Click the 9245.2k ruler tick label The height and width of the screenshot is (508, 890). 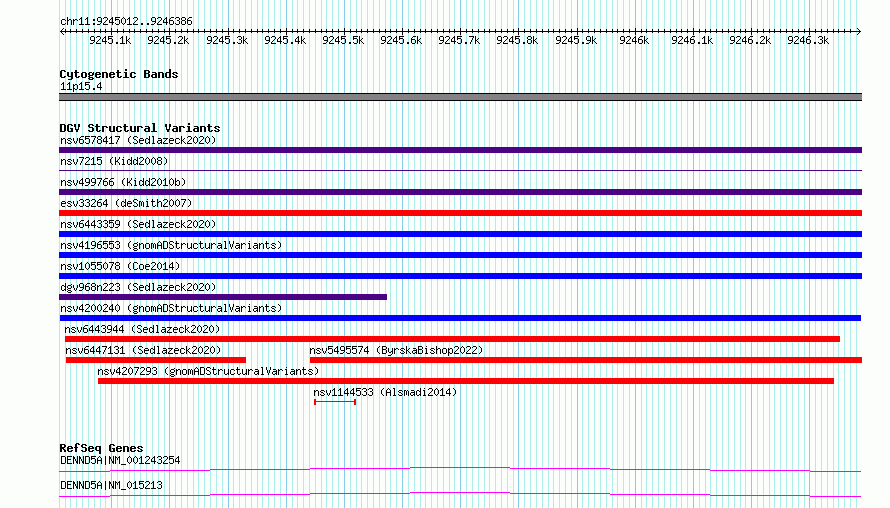click(x=168, y=40)
